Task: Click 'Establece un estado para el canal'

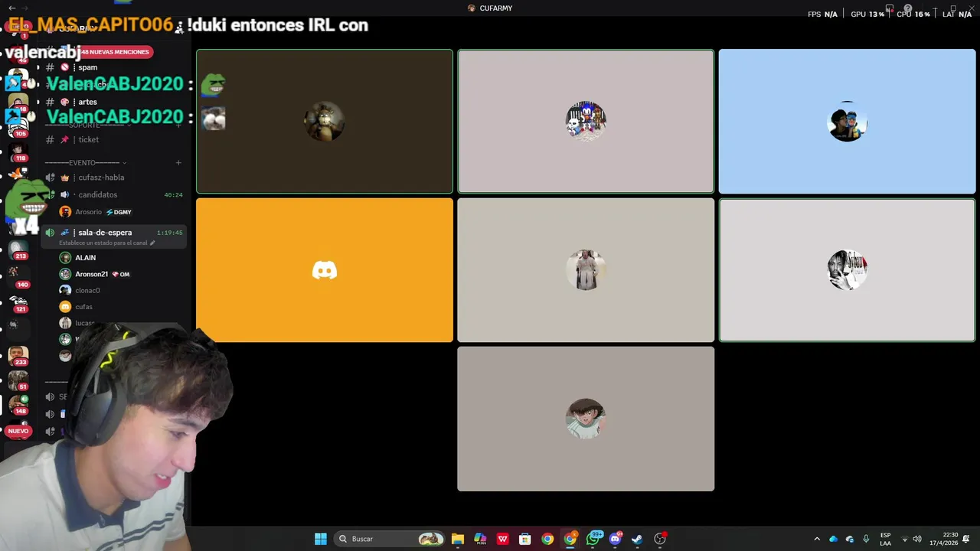Action: (103, 243)
